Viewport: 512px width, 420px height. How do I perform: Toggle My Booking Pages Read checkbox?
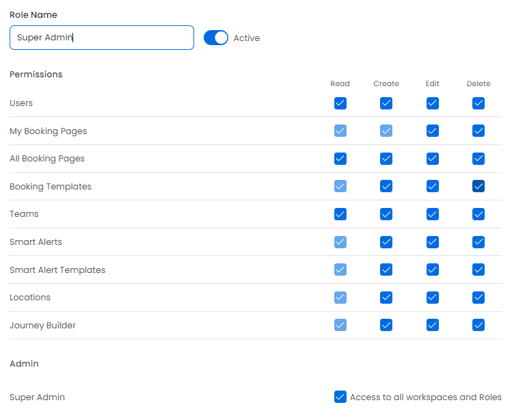tap(340, 131)
